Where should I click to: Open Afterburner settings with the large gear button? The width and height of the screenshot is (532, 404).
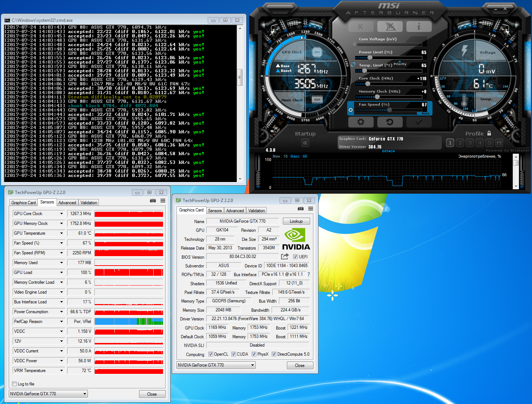coord(361,122)
